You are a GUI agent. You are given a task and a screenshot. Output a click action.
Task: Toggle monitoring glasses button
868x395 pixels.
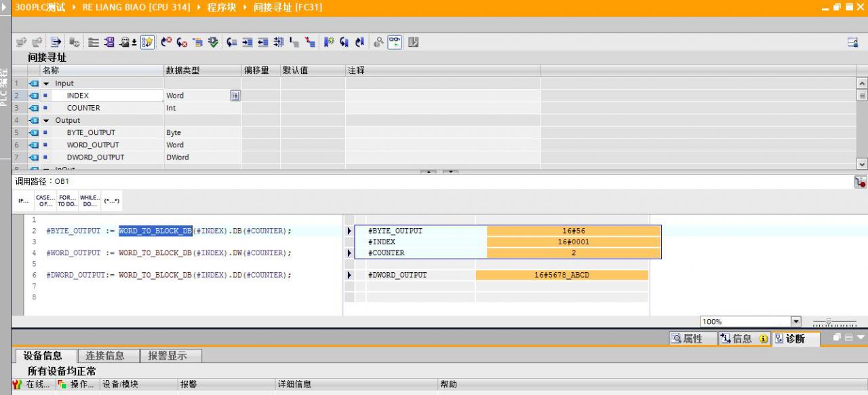[x=395, y=42]
